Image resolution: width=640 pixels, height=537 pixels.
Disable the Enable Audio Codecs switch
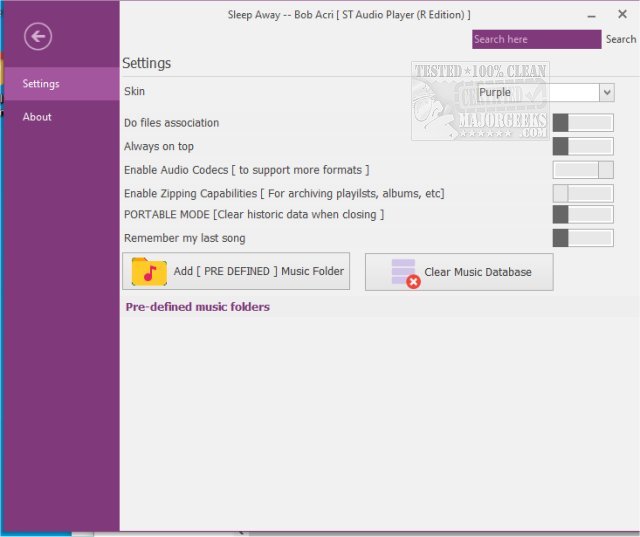point(583,170)
